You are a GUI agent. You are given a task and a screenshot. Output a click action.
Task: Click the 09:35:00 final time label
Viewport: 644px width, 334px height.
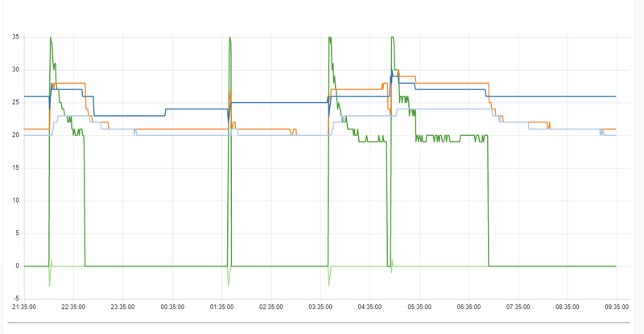(x=616, y=307)
